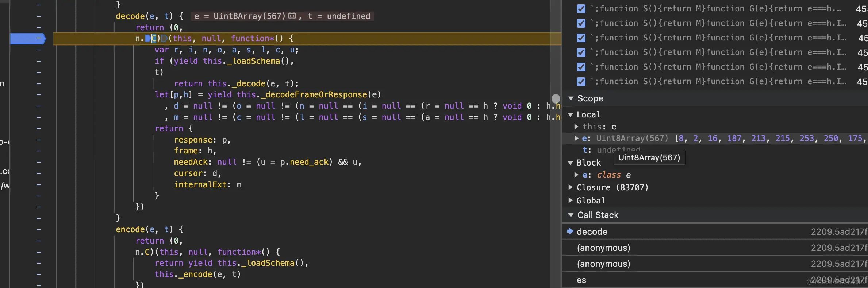Screen dimensions: 868x288
Task: Click '_decodeFrameOrResponse' in the code
Action: (x=316, y=94)
